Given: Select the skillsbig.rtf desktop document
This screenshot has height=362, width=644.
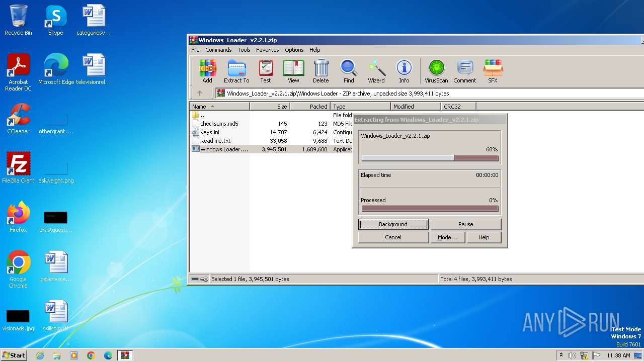Looking at the screenshot, I should pyautogui.click(x=56, y=316).
